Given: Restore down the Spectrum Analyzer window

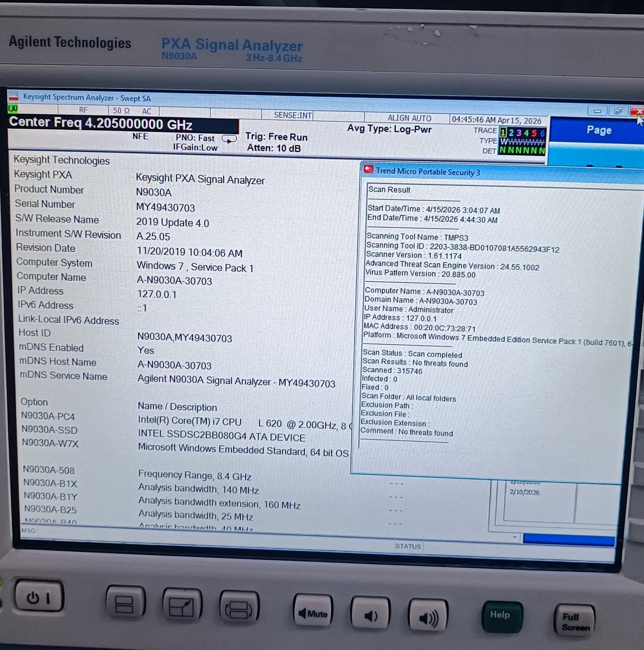Looking at the screenshot, I should click(618, 111).
